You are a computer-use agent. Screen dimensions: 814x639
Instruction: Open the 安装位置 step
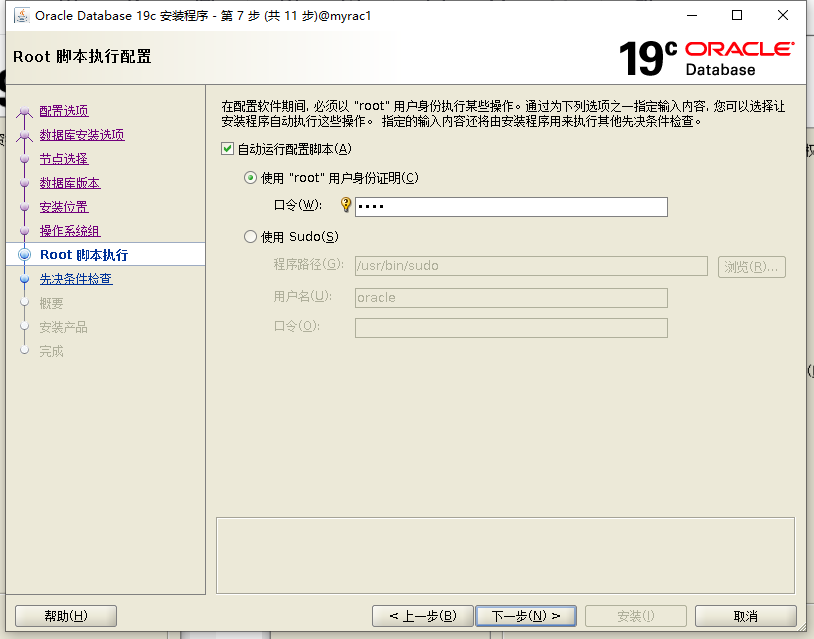(64, 207)
